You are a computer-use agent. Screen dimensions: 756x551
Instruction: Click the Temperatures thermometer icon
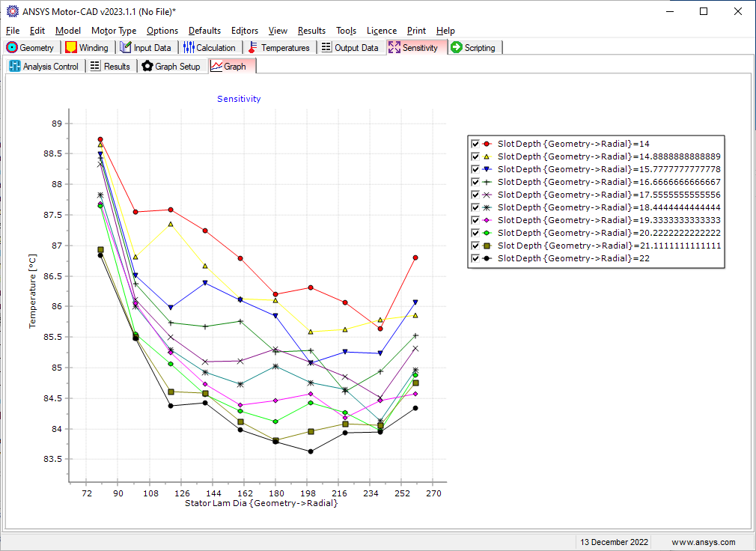(252, 47)
